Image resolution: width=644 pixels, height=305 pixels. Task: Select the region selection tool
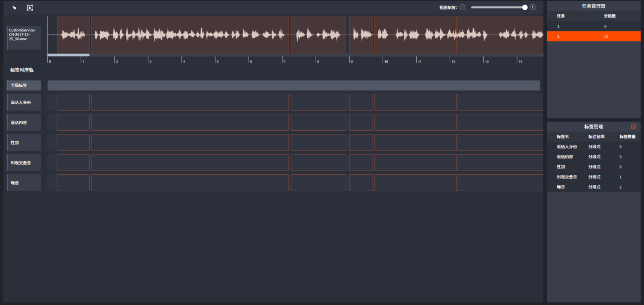click(x=30, y=8)
